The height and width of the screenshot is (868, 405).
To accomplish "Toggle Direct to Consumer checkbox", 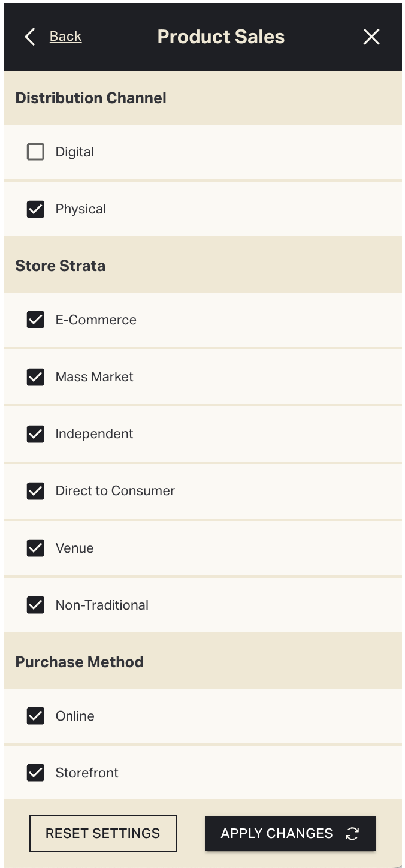I will coord(35,491).
